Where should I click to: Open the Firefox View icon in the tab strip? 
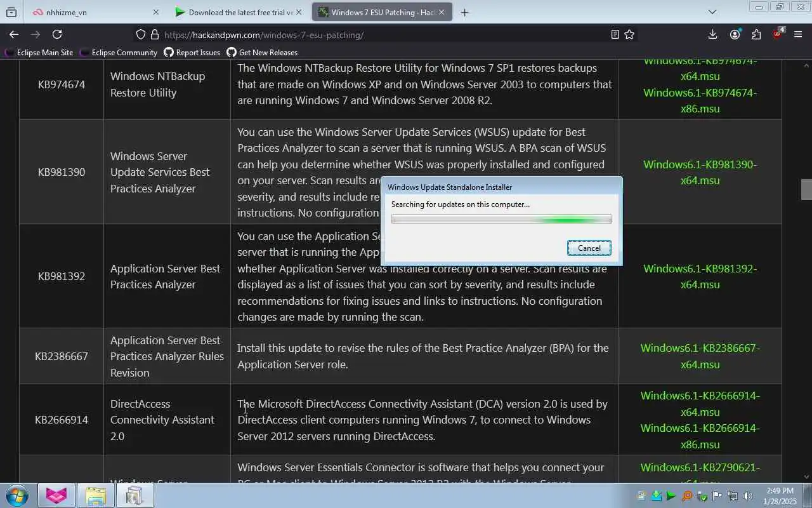click(x=11, y=12)
